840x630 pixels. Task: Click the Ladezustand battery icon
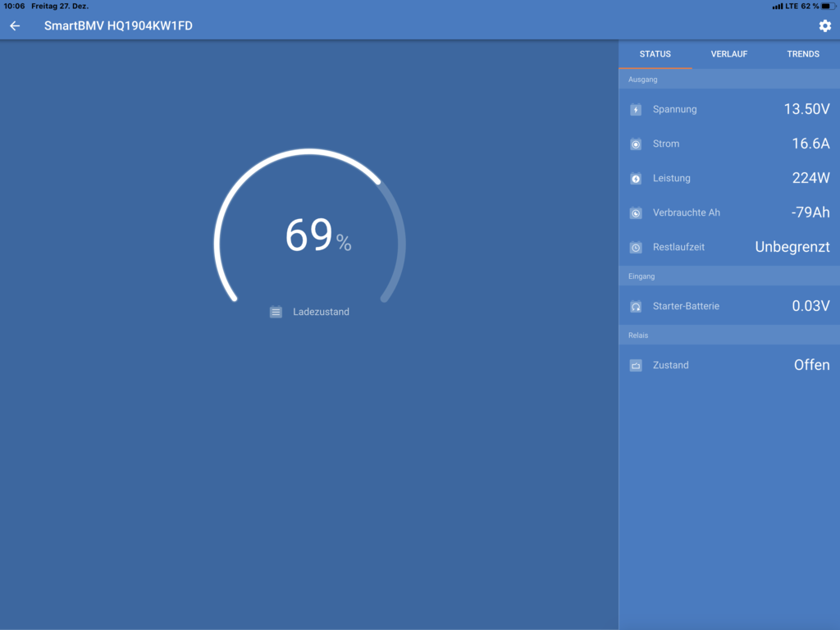276,312
